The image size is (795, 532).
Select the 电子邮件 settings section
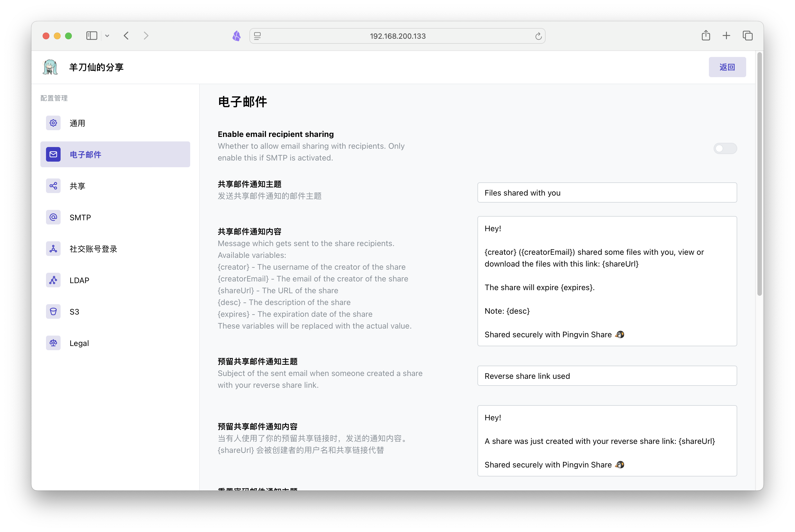(115, 154)
